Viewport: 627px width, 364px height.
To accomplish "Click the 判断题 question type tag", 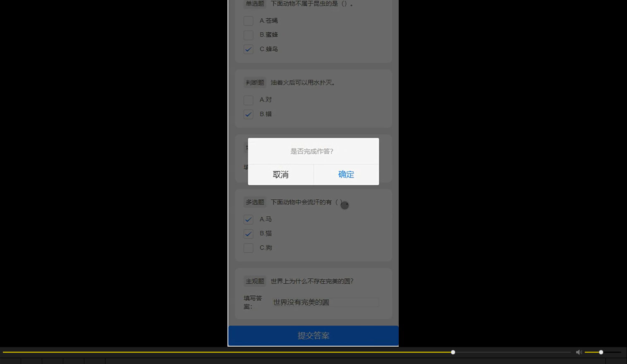I will [x=255, y=83].
